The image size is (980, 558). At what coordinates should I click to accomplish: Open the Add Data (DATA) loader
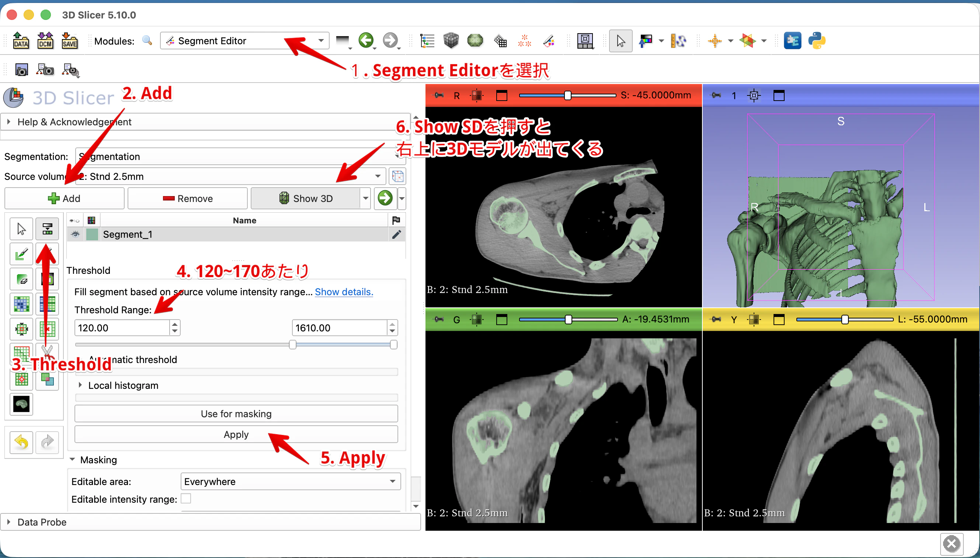coord(21,40)
